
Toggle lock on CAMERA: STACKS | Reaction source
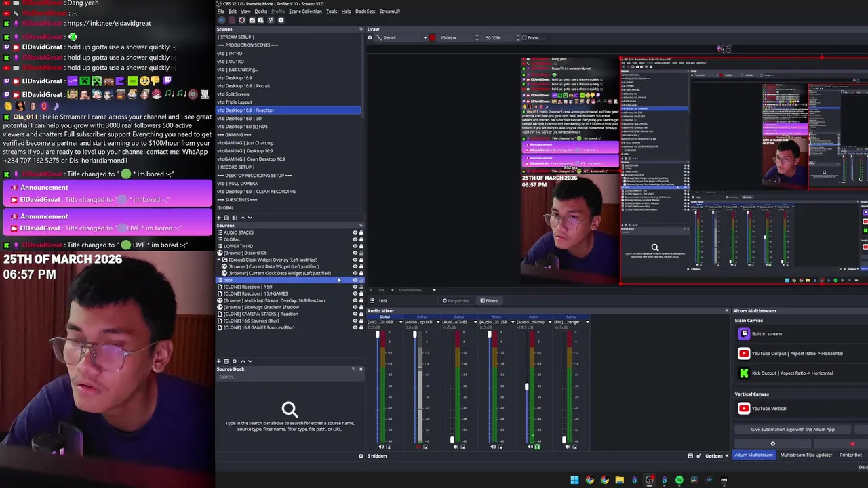(361, 314)
